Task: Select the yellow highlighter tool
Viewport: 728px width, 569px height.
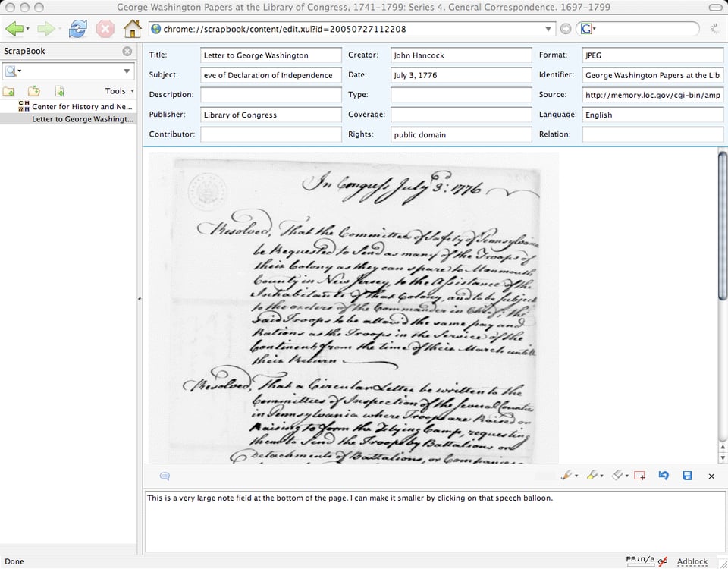Action: click(x=591, y=476)
